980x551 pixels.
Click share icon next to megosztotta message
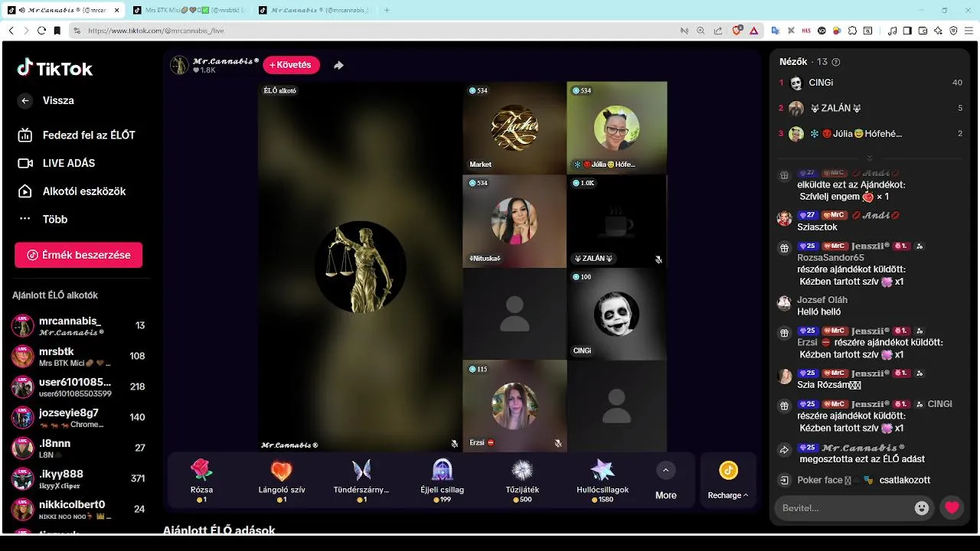click(784, 451)
